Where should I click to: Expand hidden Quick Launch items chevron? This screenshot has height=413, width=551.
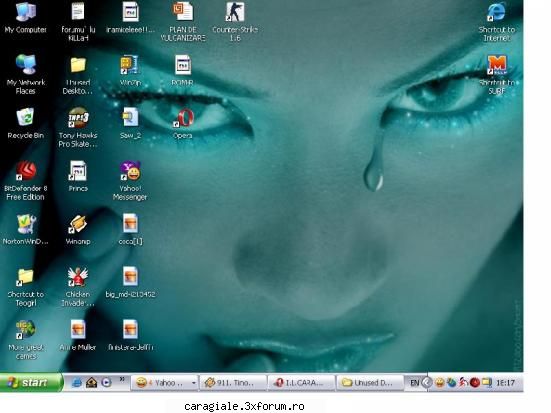coord(122,379)
